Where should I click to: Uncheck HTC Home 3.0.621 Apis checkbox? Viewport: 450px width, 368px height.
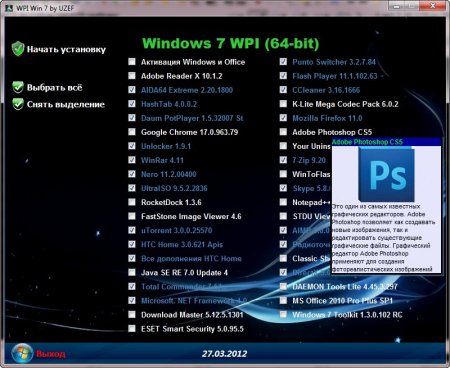point(132,244)
